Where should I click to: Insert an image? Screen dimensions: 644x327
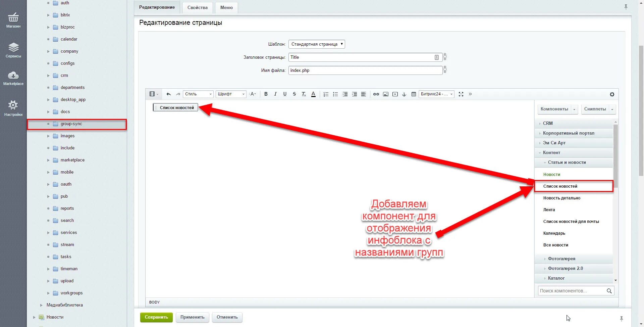[x=386, y=94]
